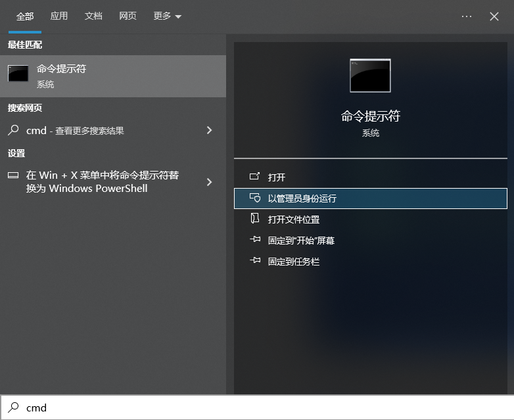Click the administrator shield icon
This screenshot has height=420, width=514.
[x=255, y=198]
